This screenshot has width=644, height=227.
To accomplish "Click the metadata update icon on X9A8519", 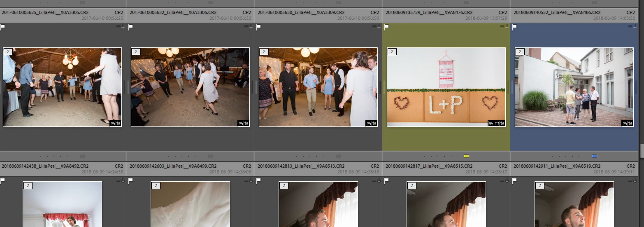I will (632, 180).
